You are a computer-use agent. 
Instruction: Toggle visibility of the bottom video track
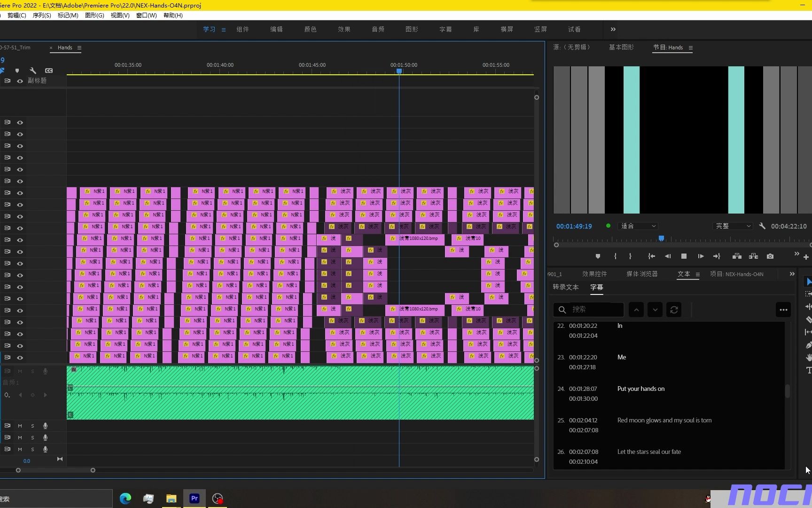coord(20,357)
